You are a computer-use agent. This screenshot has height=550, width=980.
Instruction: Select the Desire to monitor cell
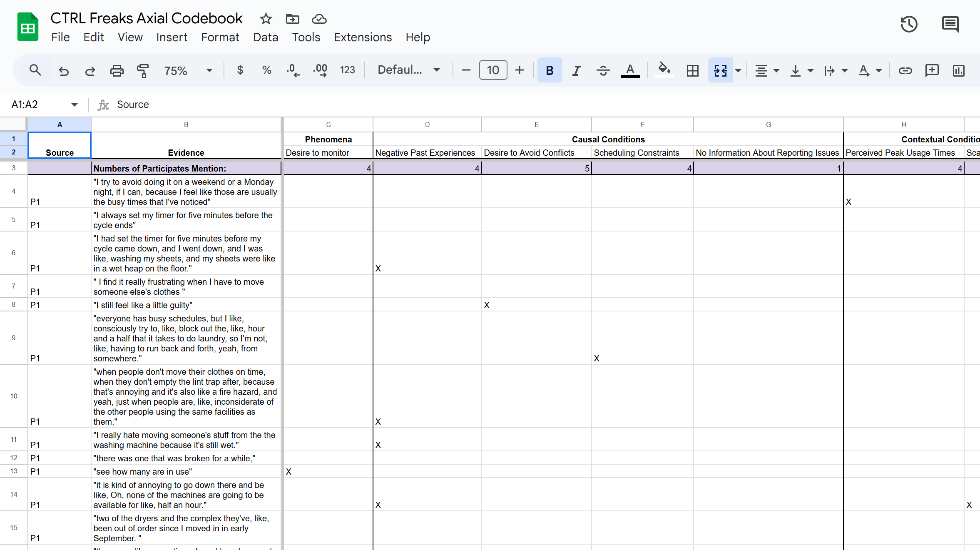pos(328,152)
